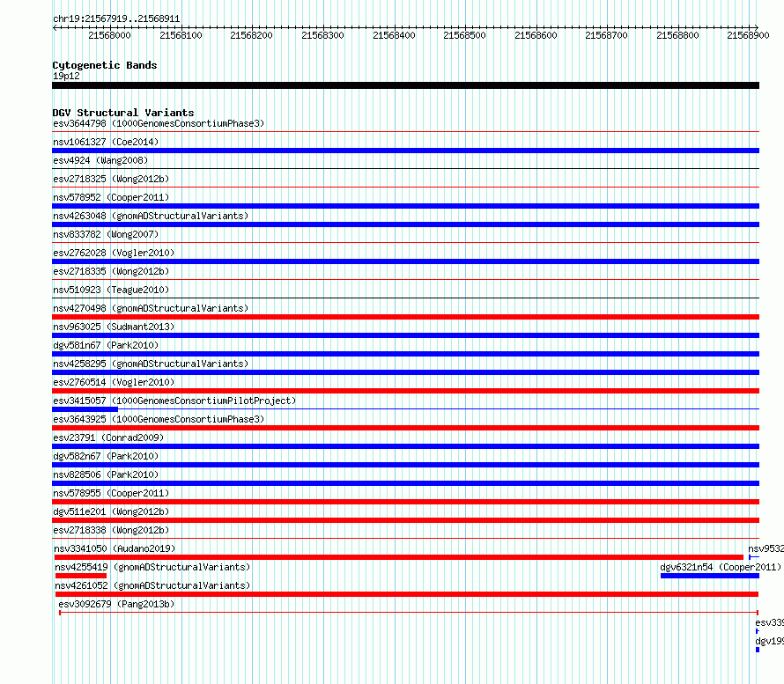The image size is (784, 684).
Task: Select the nsv4261052 (gnomADStructuralVariants) label
Action: click(x=152, y=585)
